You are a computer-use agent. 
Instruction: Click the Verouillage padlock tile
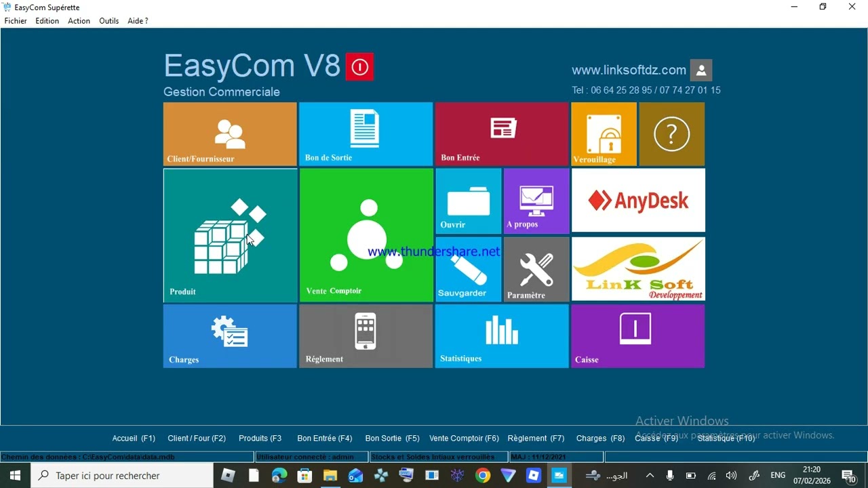pyautogui.click(x=604, y=134)
